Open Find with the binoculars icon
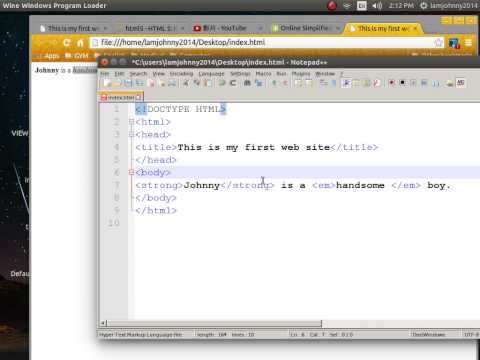480x360 pixels. coord(247,83)
